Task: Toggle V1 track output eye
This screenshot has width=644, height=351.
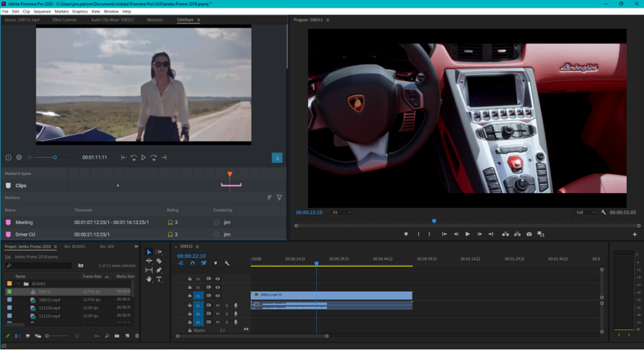Action: pos(218,296)
